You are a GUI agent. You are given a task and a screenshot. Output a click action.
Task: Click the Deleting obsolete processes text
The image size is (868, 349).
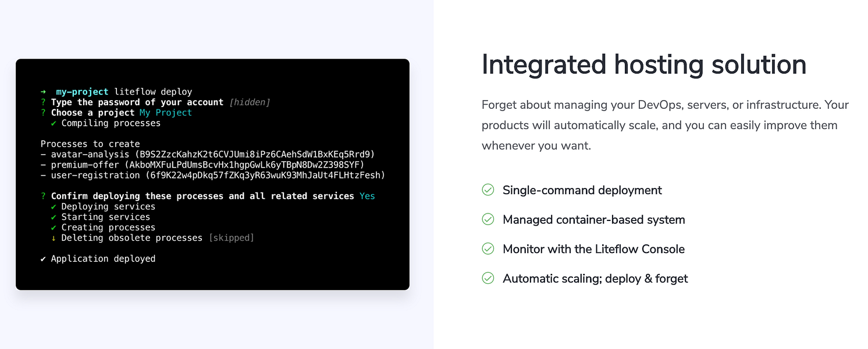(132, 238)
